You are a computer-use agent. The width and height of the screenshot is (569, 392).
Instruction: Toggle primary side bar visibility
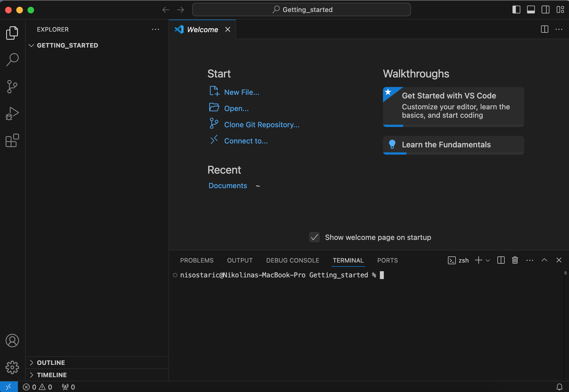pos(516,10)
